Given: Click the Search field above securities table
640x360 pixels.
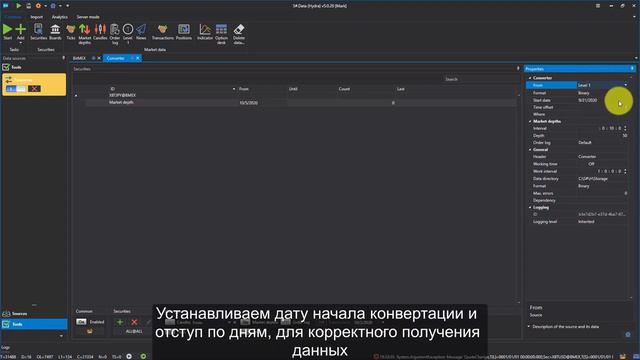Looking at the screenshot, I should [x=479, y=79].
